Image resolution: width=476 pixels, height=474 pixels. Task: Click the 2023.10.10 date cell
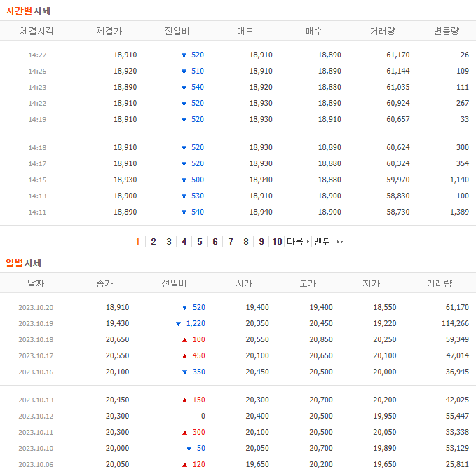click(x=36, y=448)
